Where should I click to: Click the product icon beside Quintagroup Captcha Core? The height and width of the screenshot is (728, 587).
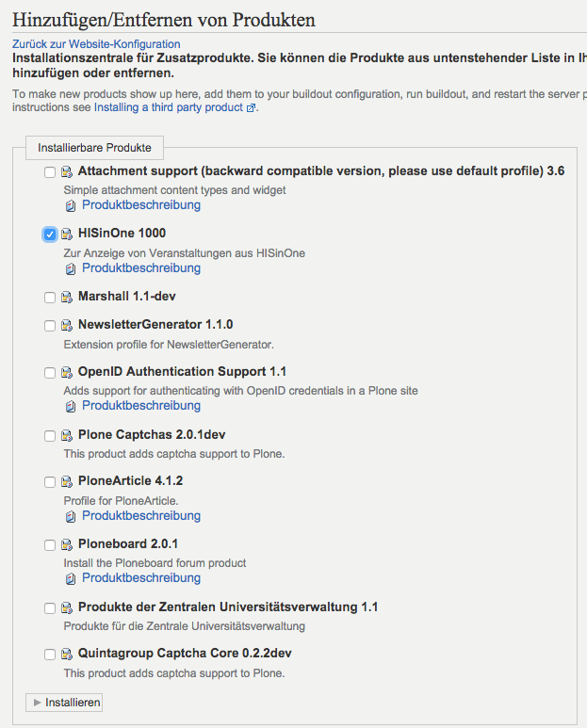pos(67,655)
